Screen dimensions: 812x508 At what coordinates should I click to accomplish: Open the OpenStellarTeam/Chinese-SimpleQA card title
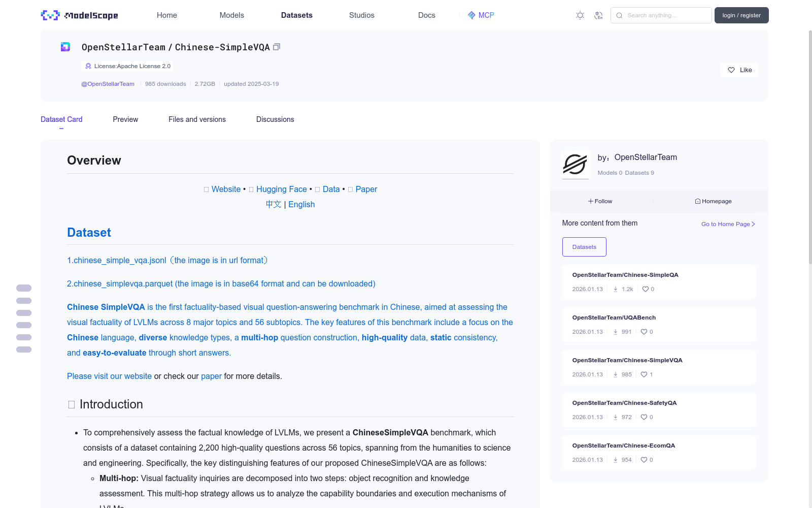click(625, 275)
